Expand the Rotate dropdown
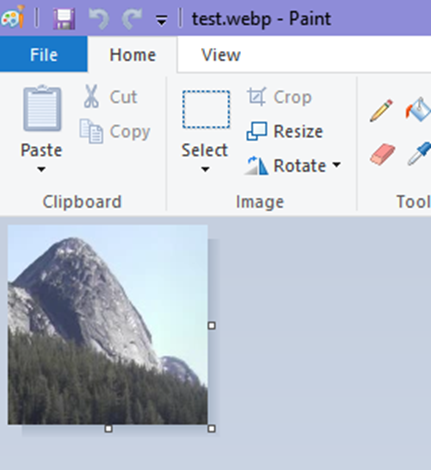The width and height of the screenshot is (431, 470). pyautogui.click(x=293, y=165)
